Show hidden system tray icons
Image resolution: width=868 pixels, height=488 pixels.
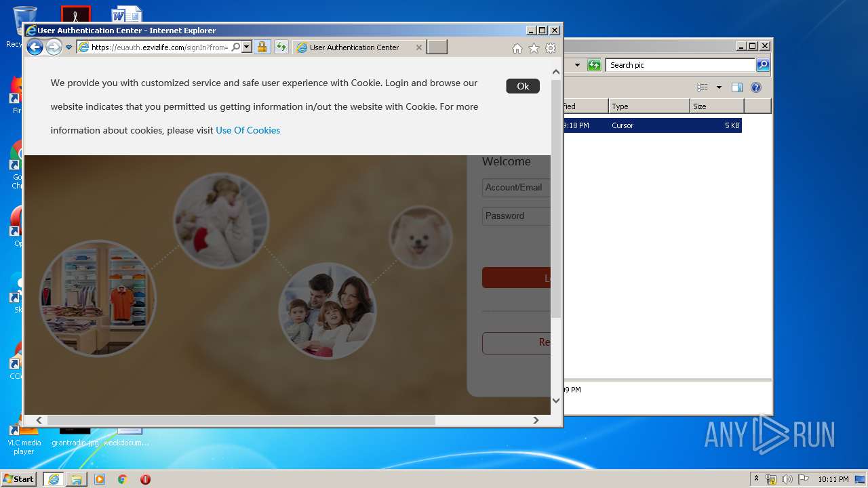point(756,479)
